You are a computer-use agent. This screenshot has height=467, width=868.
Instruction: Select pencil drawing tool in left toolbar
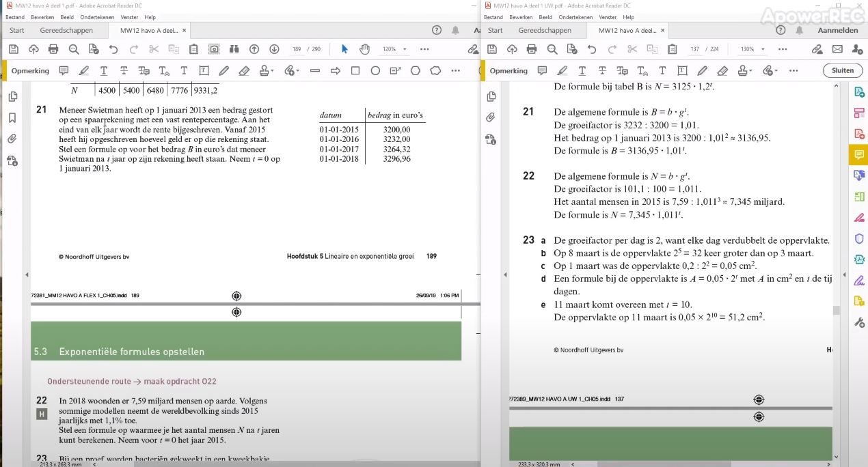click(224, 70)
